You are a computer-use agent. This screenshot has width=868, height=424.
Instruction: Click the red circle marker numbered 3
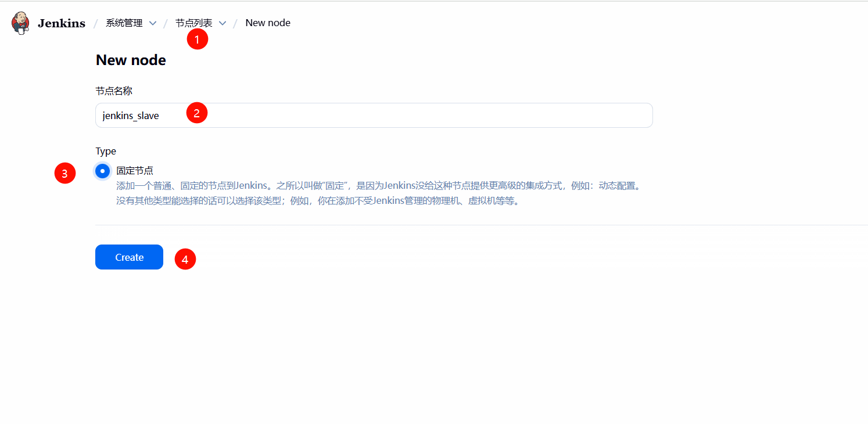pyautogui.click(x=65, y=173)
